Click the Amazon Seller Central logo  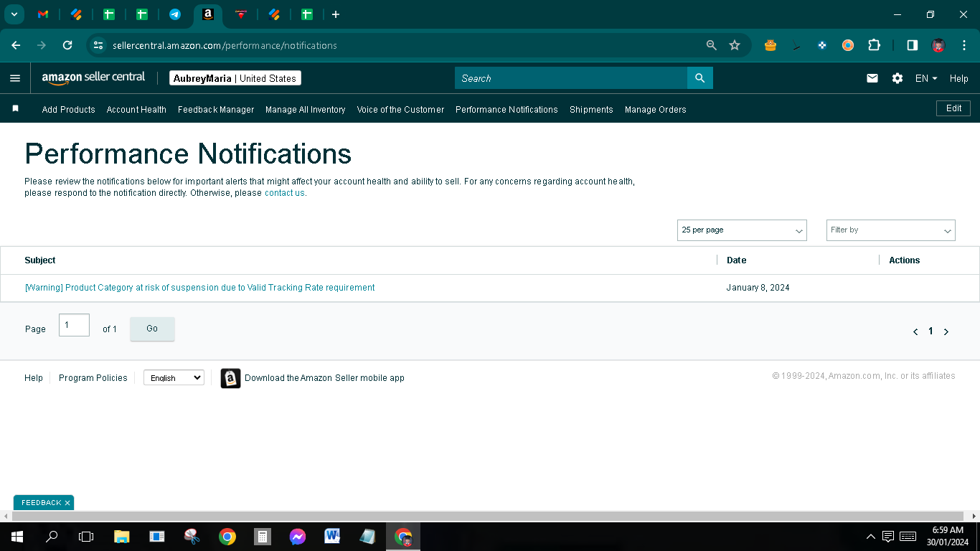[93, 78]
